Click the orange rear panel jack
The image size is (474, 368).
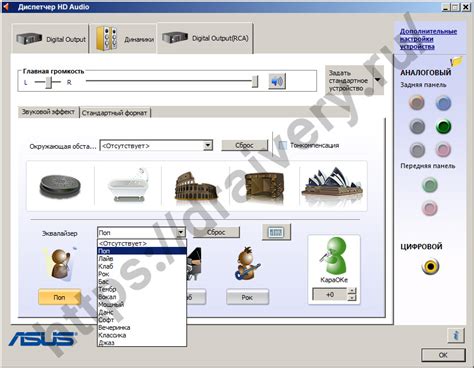point(417,103)
